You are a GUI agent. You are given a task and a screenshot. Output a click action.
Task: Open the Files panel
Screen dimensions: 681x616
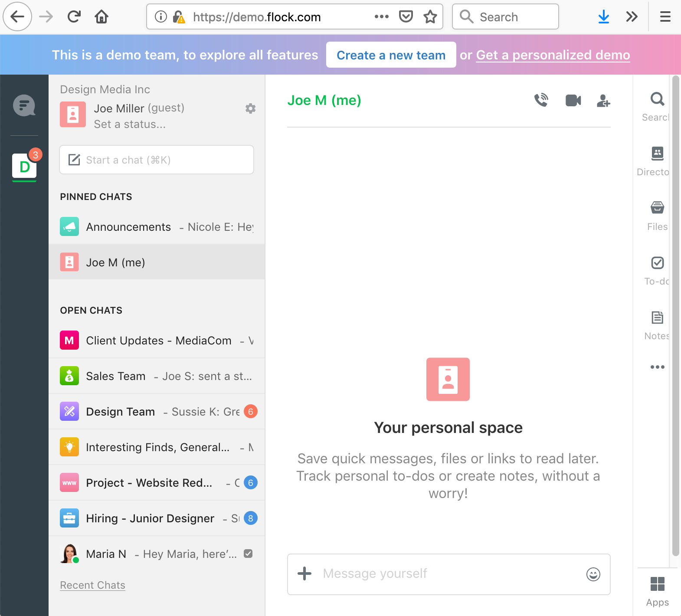pyautogui.click(x=657, y=216)
